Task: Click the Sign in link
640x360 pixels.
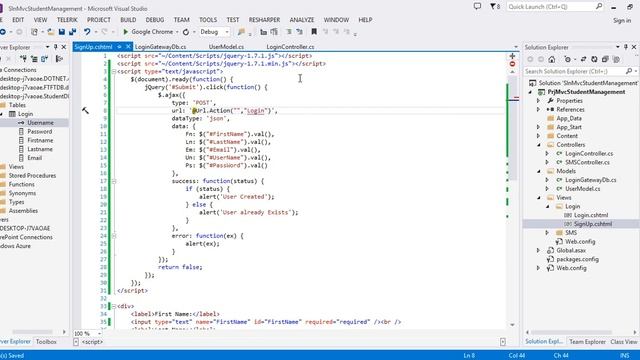Action: [x=622, y=20]
